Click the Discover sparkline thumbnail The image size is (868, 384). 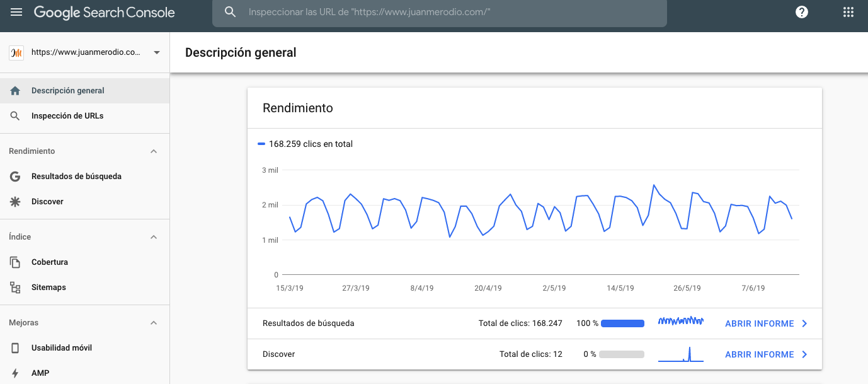681,354
